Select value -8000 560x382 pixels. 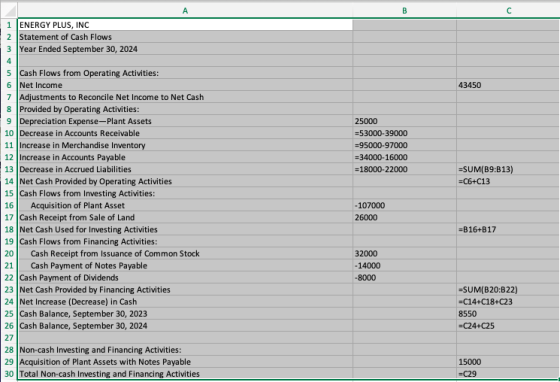(x=404, y=278)
